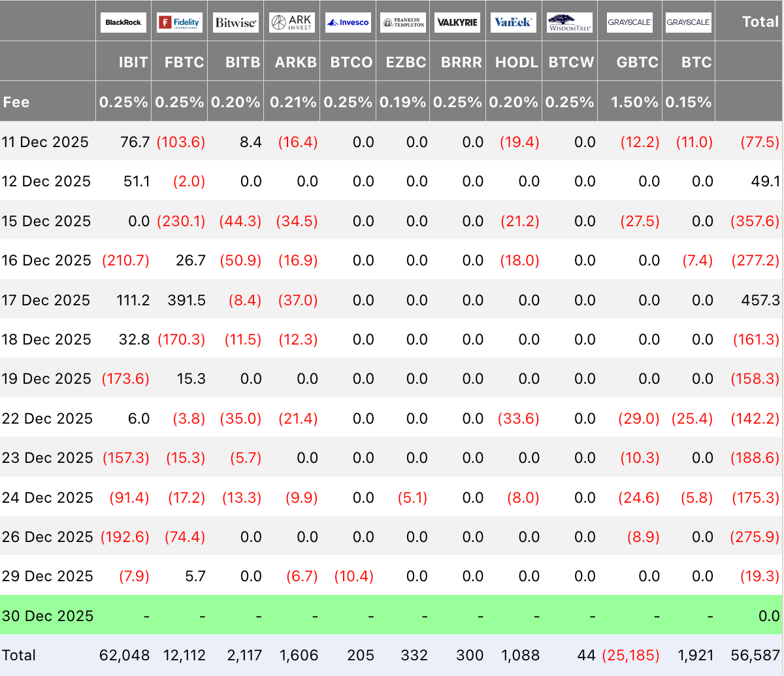Click the Total column header

tap(760, 22)
